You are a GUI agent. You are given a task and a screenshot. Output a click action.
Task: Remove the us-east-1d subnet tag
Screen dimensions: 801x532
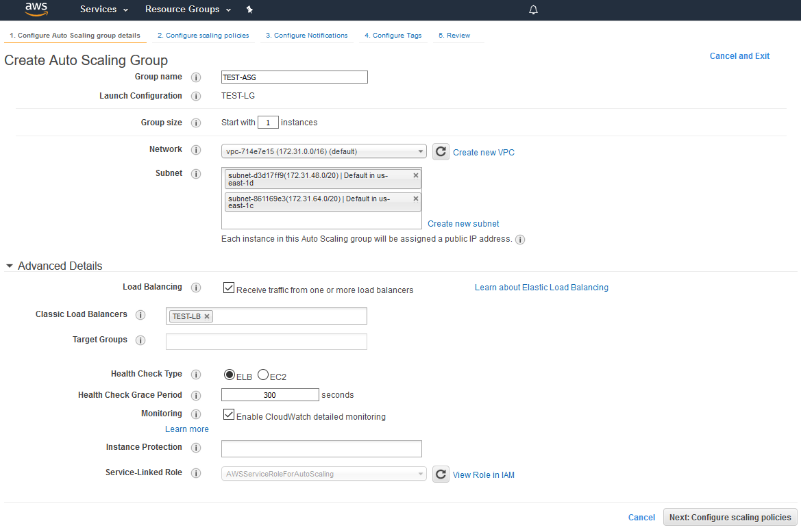click(x=415, y=175)
